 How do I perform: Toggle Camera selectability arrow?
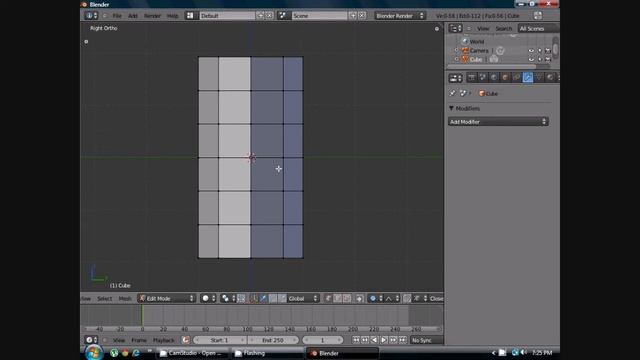coord(540,51)
